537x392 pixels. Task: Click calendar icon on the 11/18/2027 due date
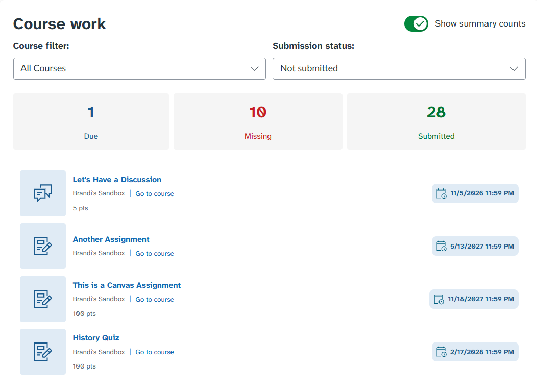click(438, 299)
